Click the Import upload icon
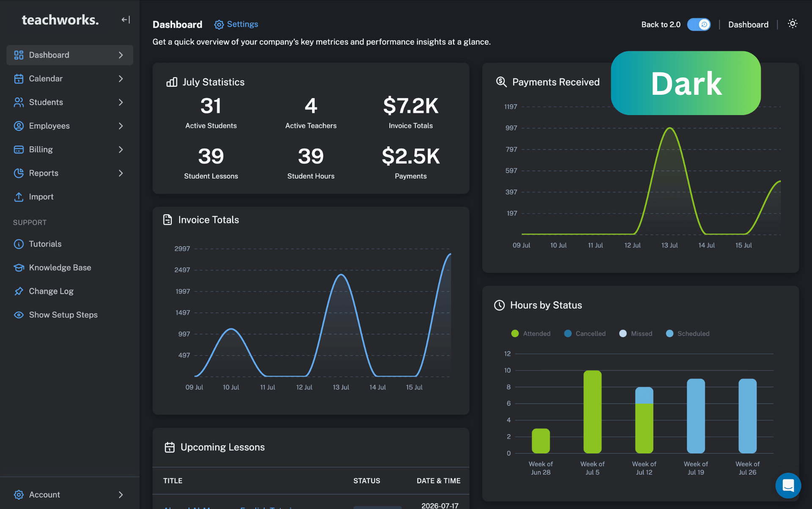The image size is (812, 509). coord(19,197)
